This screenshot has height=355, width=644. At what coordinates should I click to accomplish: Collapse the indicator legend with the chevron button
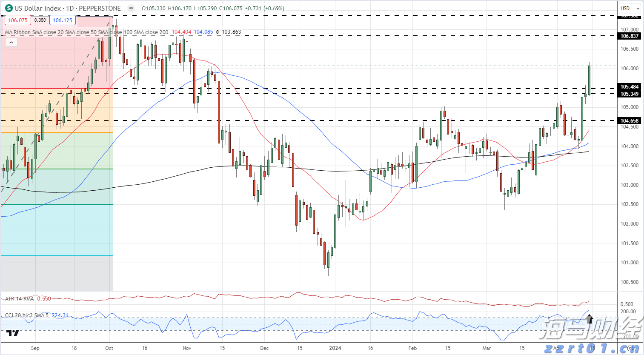click(x=11, y=42)
